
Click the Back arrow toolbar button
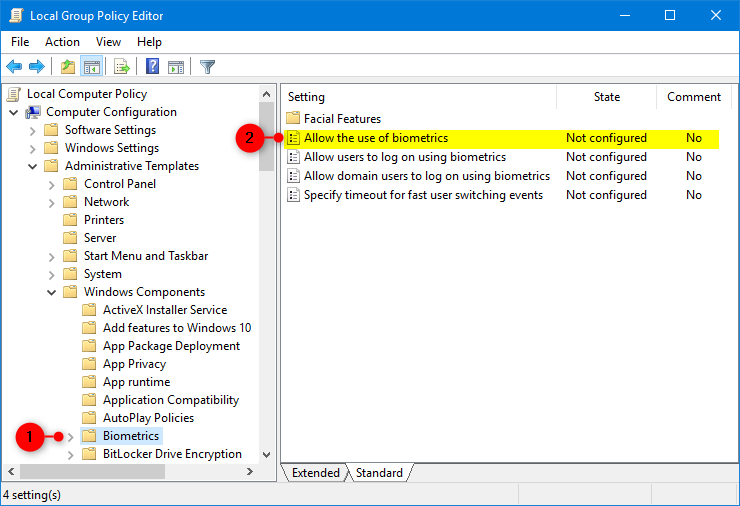point(14,67)
